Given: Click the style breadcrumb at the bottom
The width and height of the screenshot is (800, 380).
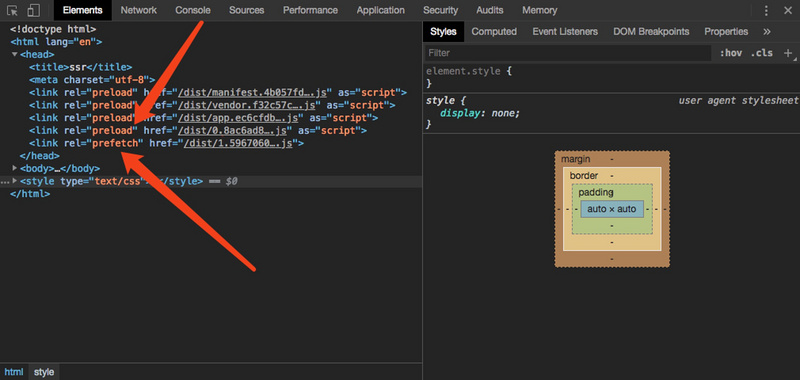Looking at the screenshot, I should [44, 372].
